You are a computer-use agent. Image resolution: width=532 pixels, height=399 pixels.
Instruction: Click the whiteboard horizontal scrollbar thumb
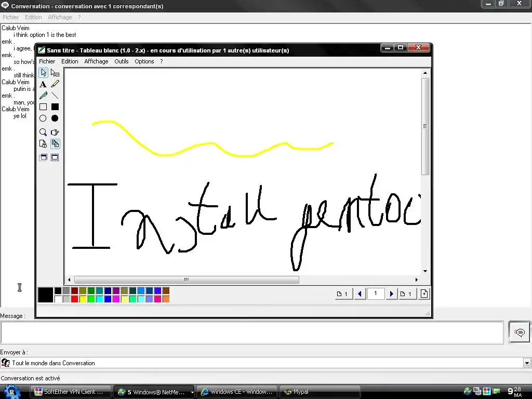click(x=187, y=280)
